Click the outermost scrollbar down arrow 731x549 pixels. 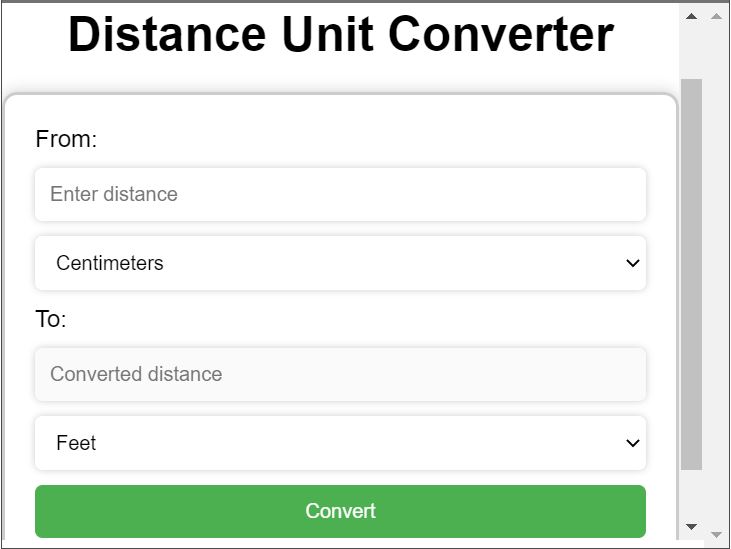pos(716,534)
